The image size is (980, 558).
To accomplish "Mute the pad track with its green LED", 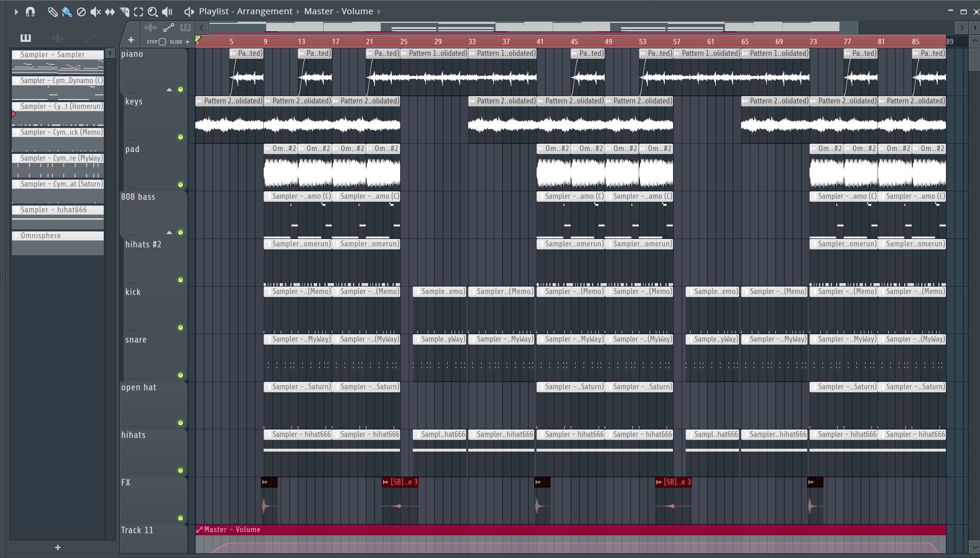I will pyautogui.click(x=180, y=184).
